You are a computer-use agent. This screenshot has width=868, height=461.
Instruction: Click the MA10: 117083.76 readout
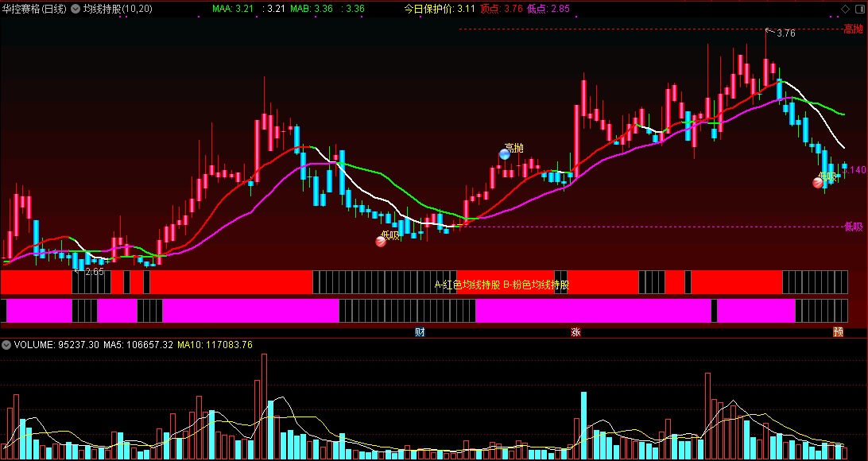coord(215,345)
